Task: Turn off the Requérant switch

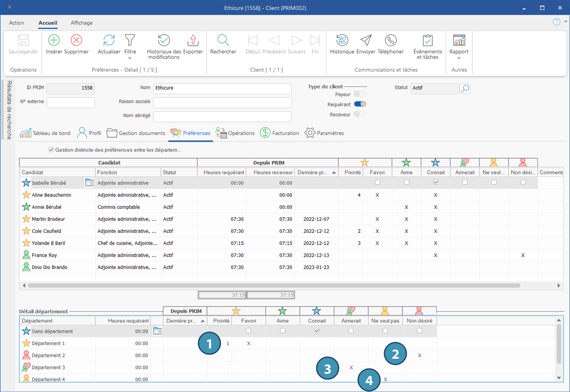Action: point(360,104)
